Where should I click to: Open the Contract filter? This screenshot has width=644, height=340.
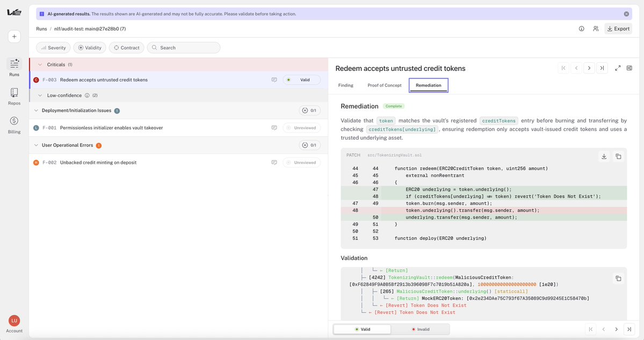(127, 48)
